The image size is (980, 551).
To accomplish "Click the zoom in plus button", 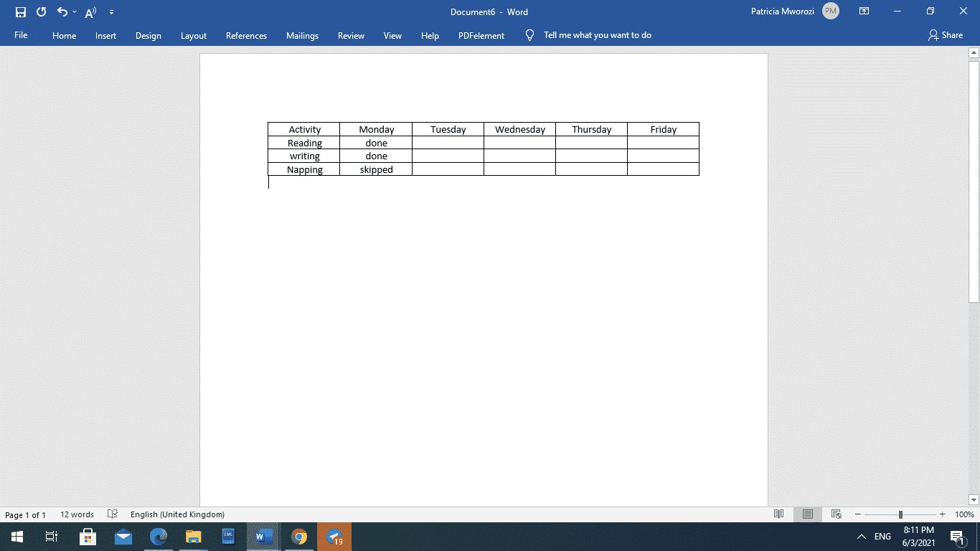I will tap(942, 514).
